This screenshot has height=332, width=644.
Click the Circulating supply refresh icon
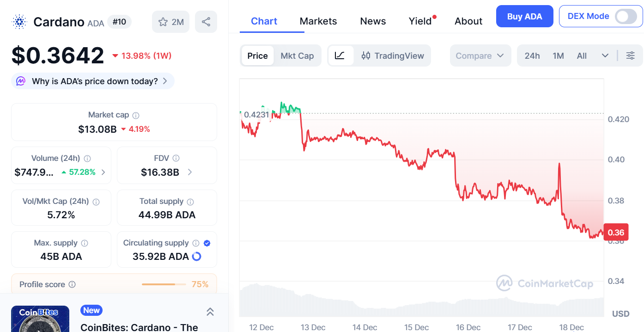(x=196, y=256)
